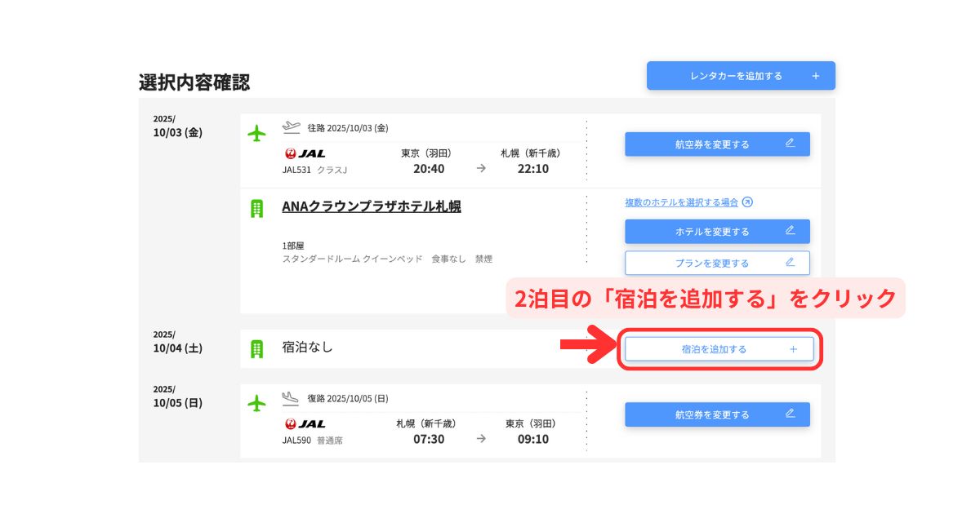Open the ANAクラウンプラザホテル札幌 hotel link
980x514 pixels.
tap(371, 207)
